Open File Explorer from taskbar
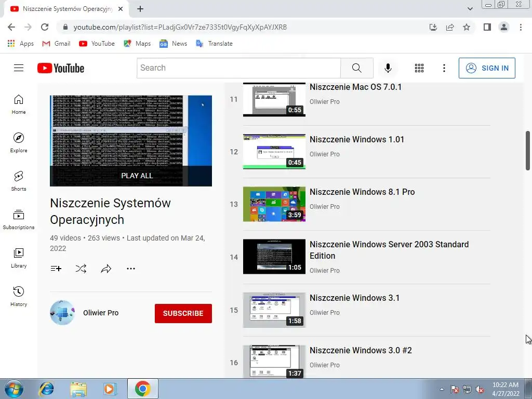Screen dimensions: 532x399 pos(78,389)
